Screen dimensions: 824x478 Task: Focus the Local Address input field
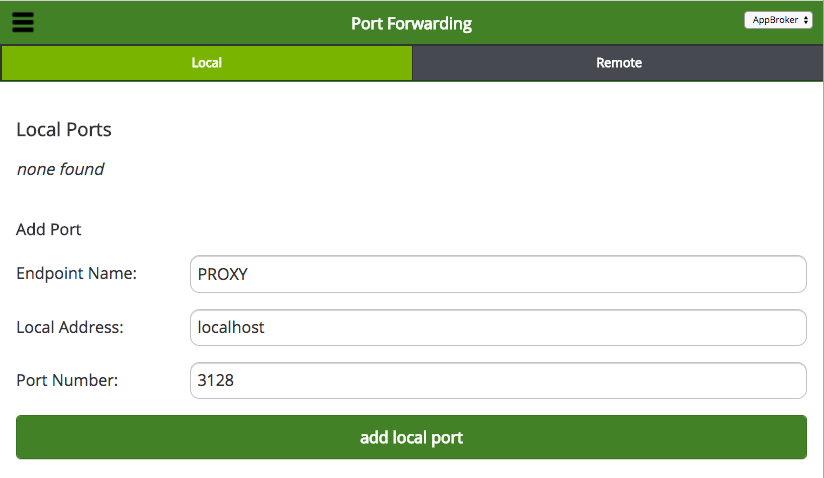click(498, 328)
